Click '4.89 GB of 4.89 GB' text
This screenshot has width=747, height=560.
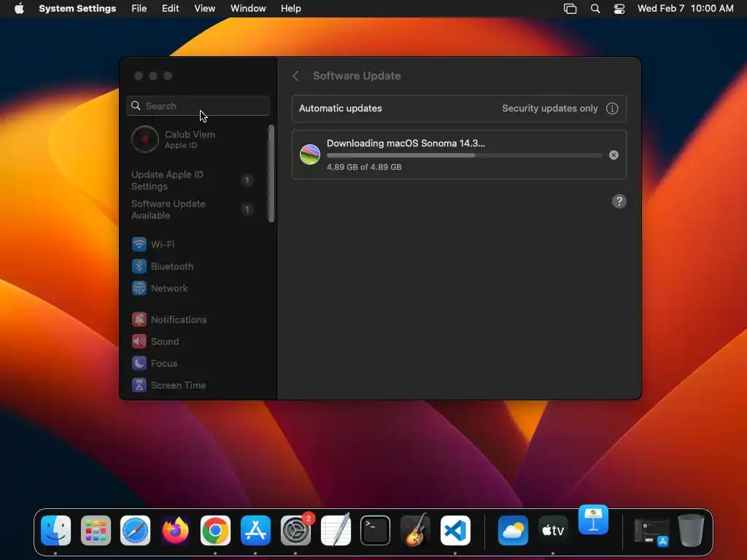[364, 167]
